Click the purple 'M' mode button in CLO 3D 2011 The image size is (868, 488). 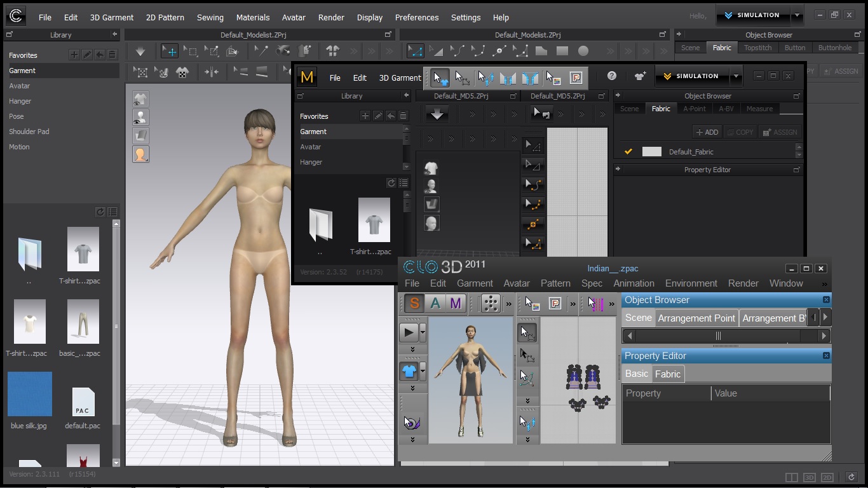pyautogui.click(x=456, y=304)
